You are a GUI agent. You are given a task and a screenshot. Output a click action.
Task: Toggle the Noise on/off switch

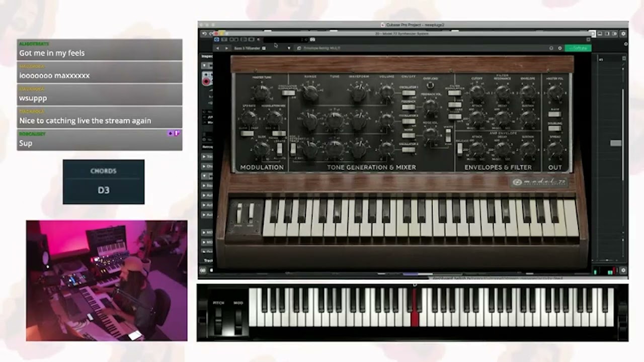tap(409, 135)
